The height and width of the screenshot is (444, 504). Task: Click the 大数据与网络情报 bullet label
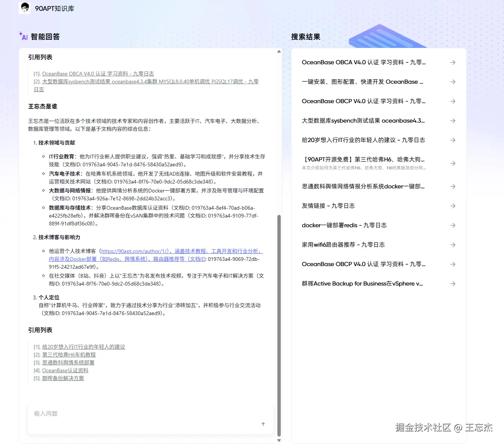click(x=70, y=191)
